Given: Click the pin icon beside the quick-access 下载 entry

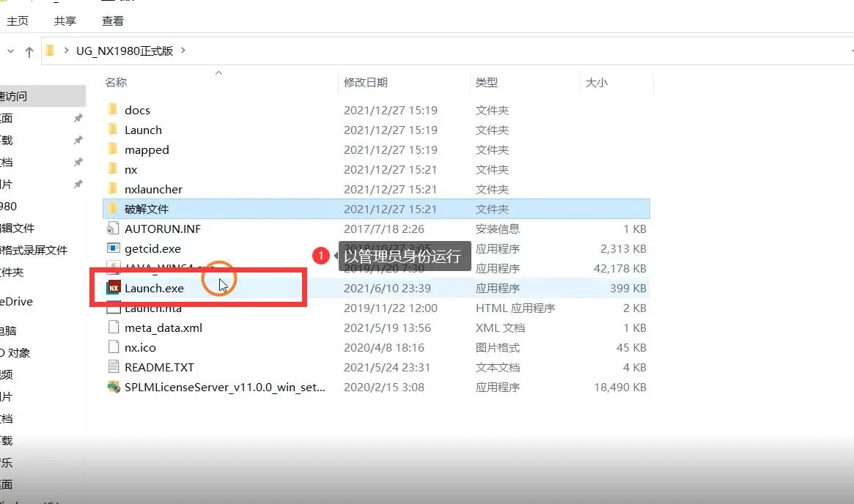Looking at the screenshot, I should click(78, 141).
